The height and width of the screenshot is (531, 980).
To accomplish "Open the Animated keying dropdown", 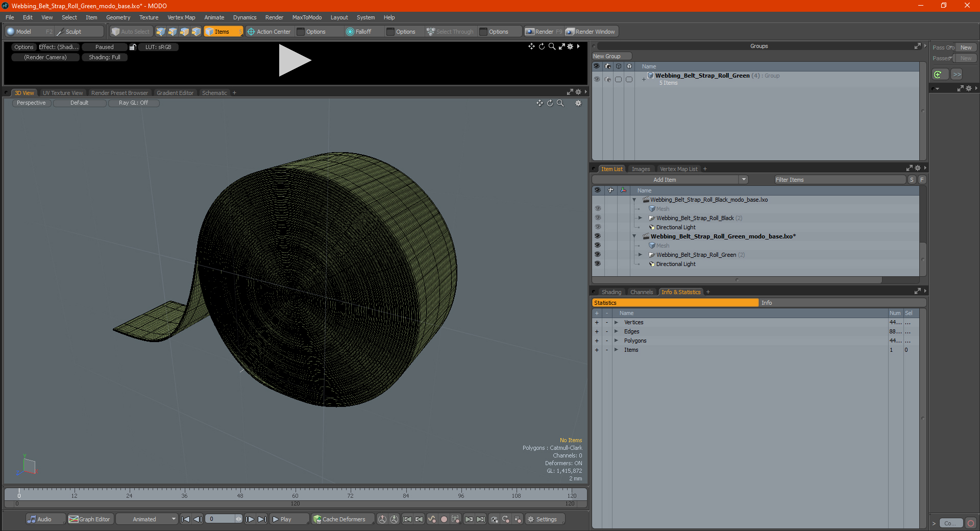I will (x=147, y=519).
